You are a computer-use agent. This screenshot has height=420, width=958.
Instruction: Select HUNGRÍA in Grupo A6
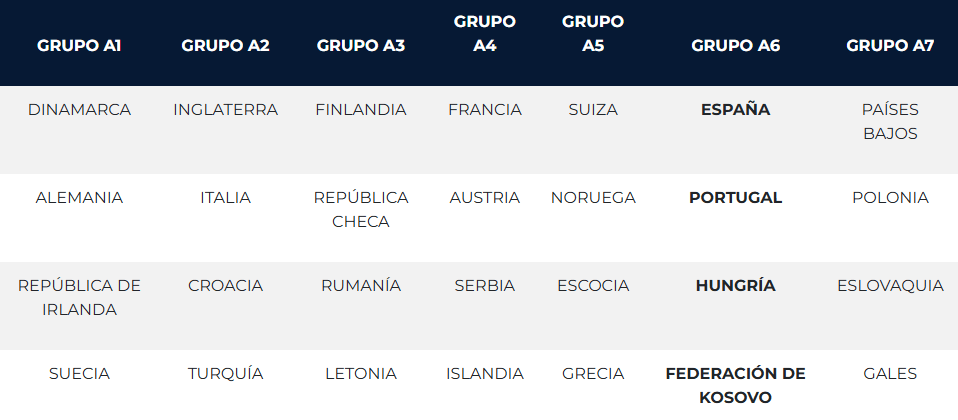pos(735,286)
